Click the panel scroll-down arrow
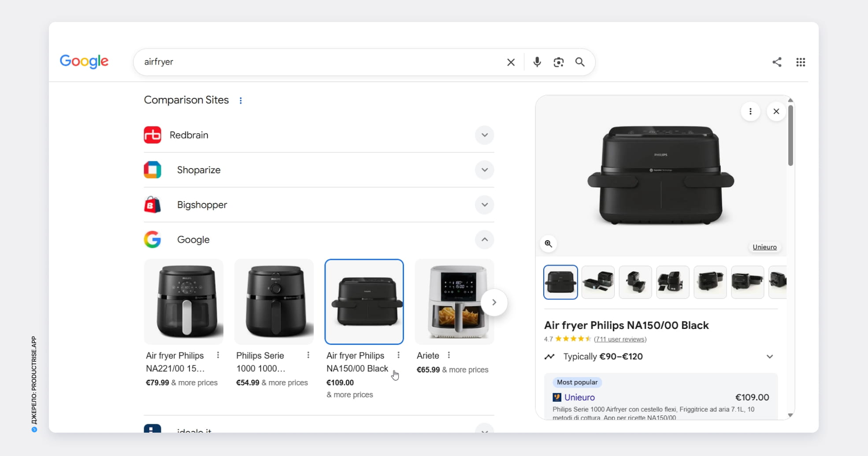This screenshot has width=868, height=456. [x=790, y=415]
